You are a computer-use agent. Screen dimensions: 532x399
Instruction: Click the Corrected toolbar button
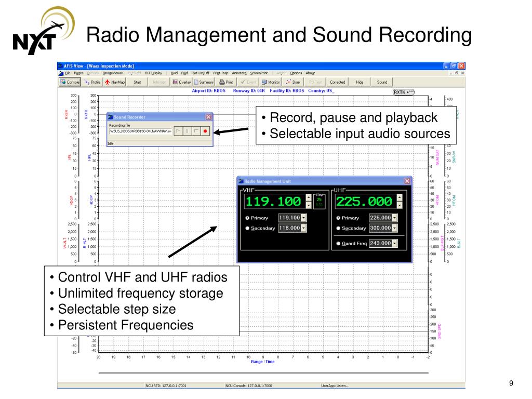(x=337, y=82)
